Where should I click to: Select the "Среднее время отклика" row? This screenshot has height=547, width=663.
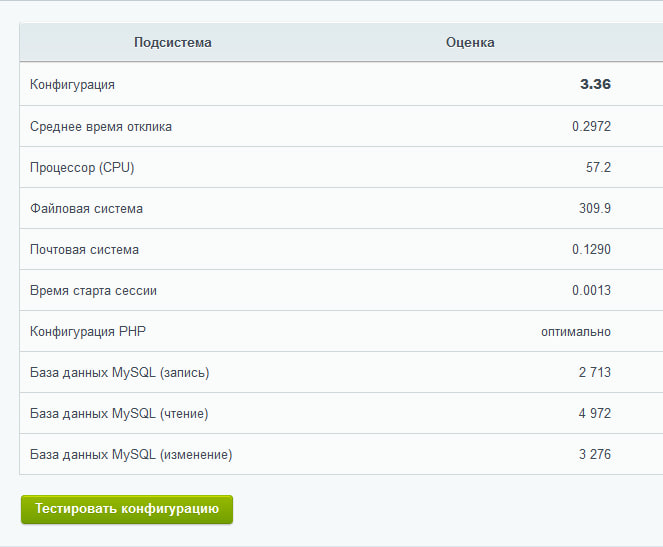point(101,127)
